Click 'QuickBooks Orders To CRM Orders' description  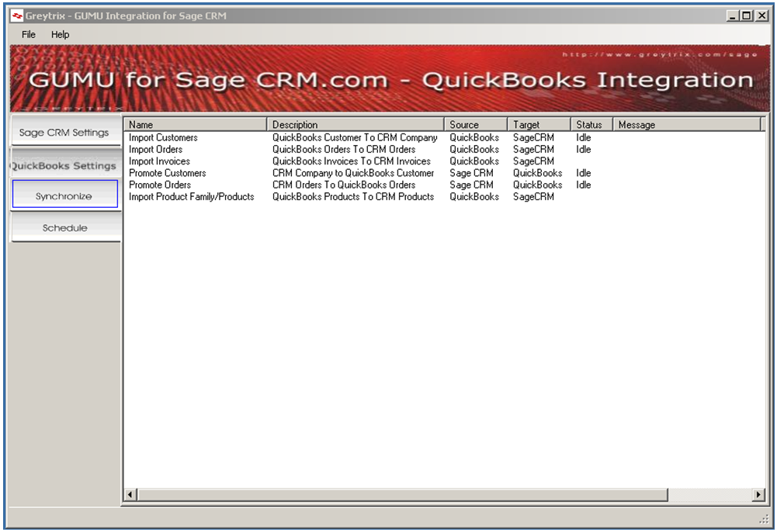344,150
